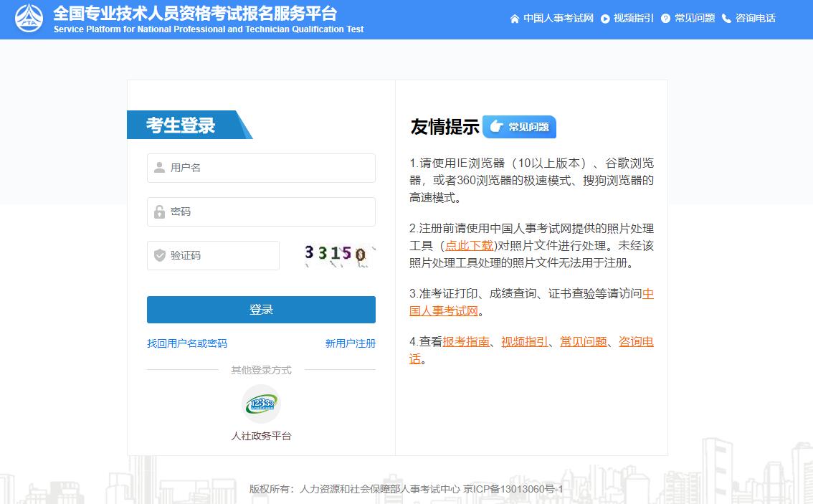The height and width of the screenshot is (504, 813).
Task: Click the lock icon in the password field
Action: [160, 211]
